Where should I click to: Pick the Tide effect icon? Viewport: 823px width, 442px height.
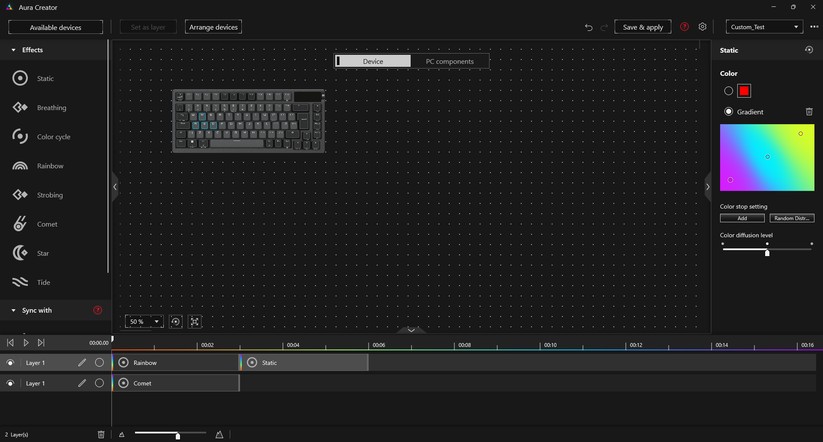[x=20, y=282]
